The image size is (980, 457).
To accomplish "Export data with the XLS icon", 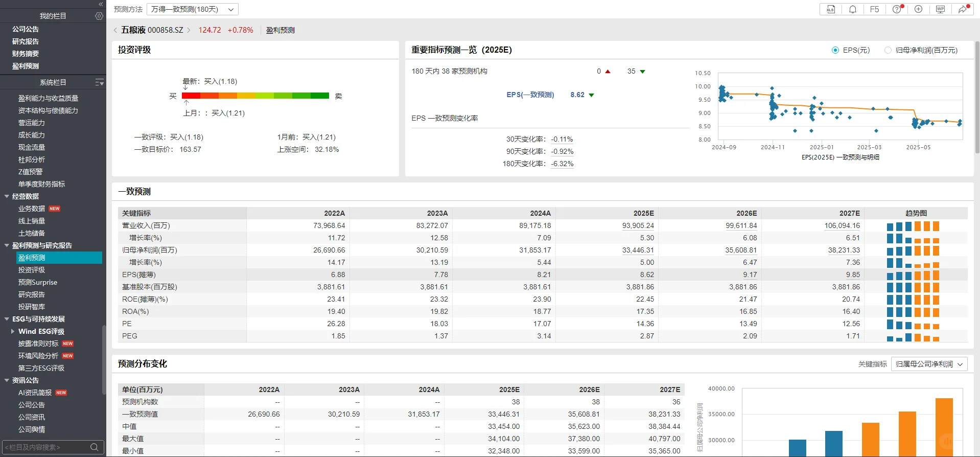I will point(831,9).
